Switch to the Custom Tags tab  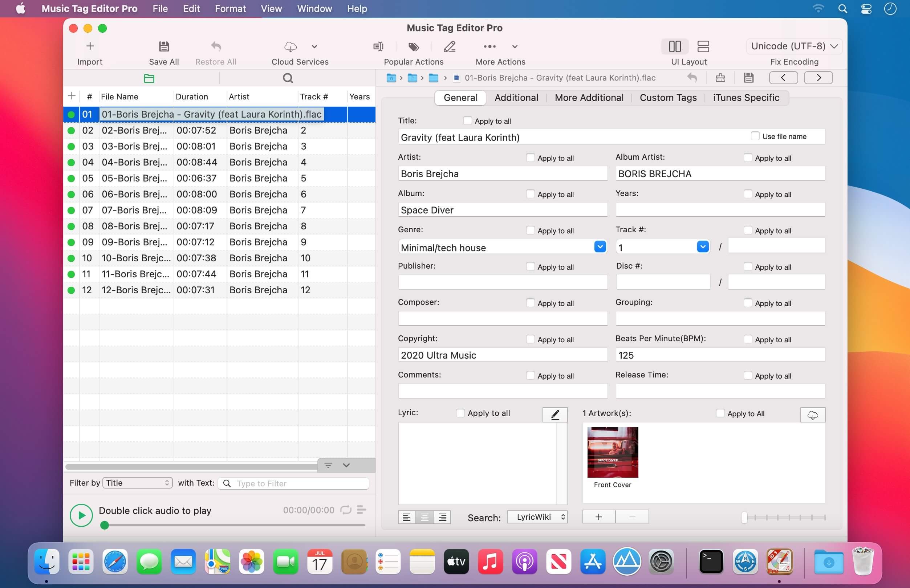point(668,98)
